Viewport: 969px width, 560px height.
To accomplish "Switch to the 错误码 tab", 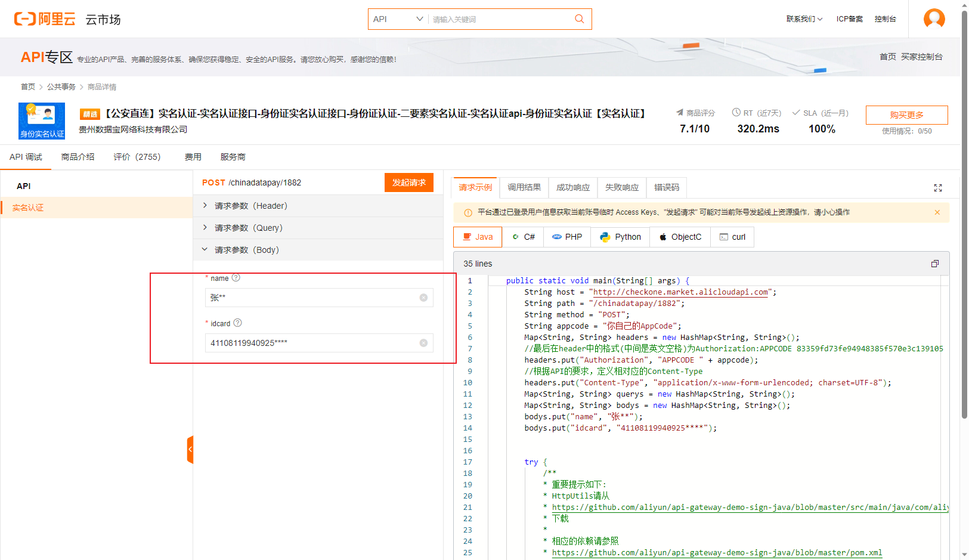I will [x=667, y=187].
